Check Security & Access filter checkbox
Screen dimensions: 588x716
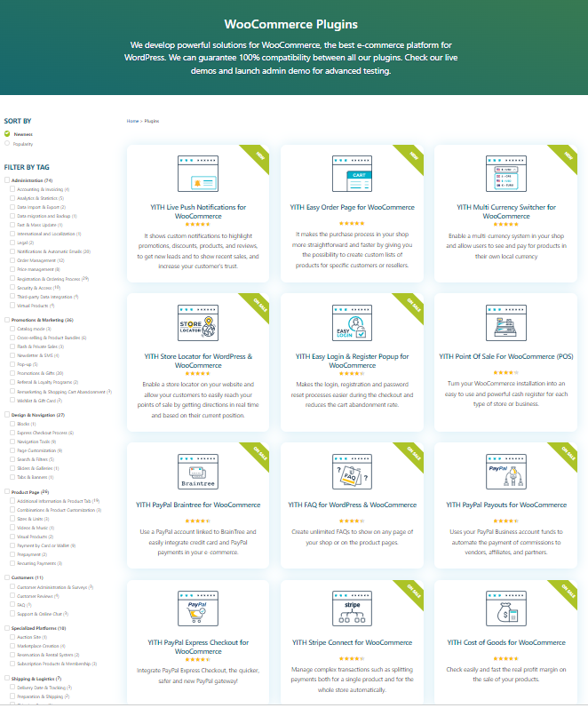12,287
